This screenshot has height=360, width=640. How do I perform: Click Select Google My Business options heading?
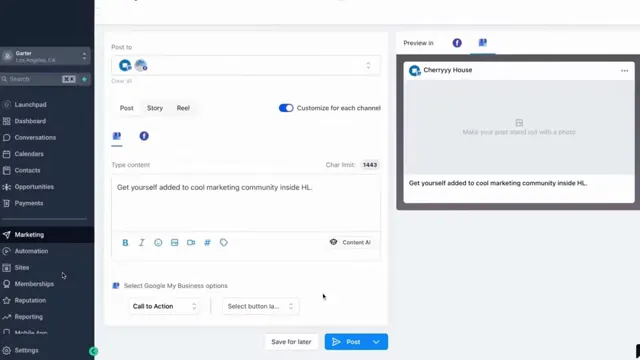pyautogui.click(x=176, y=286)
